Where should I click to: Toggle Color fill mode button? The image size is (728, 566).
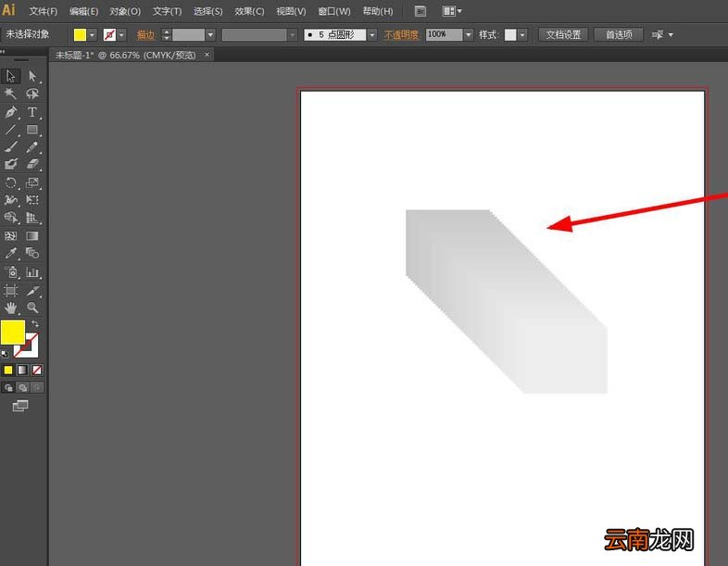8,370
